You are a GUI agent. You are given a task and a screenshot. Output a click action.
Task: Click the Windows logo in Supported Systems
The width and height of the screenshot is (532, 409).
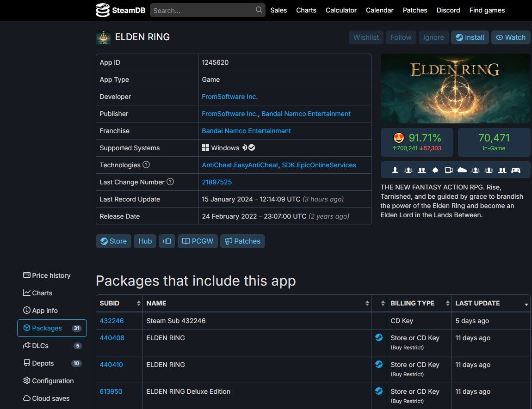click(205, 148)
